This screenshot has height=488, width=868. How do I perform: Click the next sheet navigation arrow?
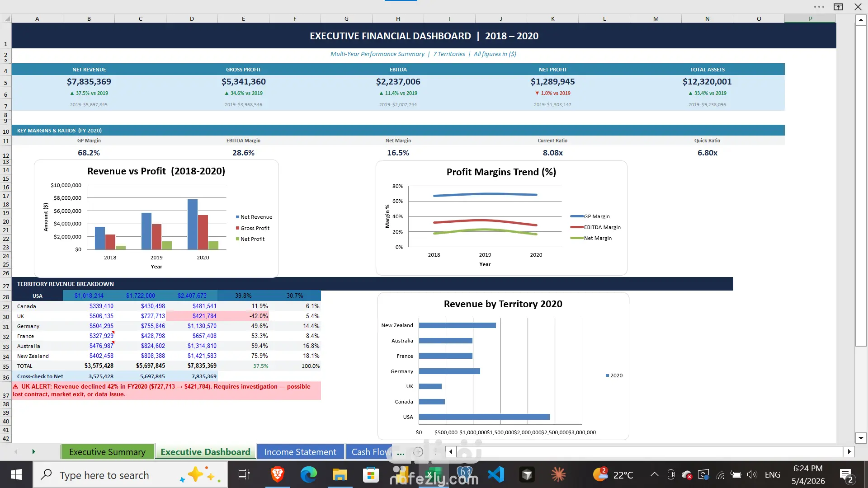coord(33,451)
